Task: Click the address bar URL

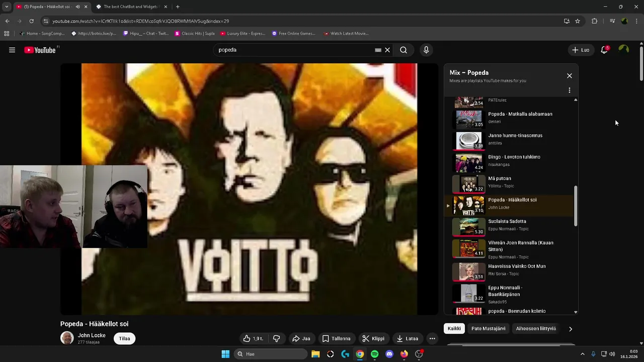Action: pyautogui.click(x=141, y=21)
